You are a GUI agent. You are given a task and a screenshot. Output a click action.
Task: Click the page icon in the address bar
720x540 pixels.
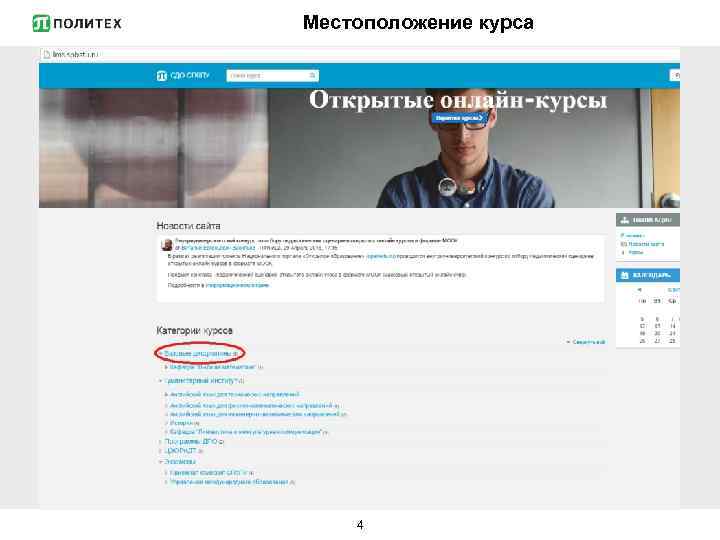click(46, 55)
